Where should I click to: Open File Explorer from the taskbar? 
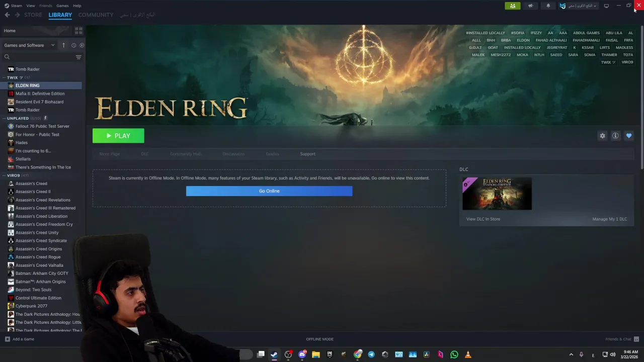click(x=316, y=354)
